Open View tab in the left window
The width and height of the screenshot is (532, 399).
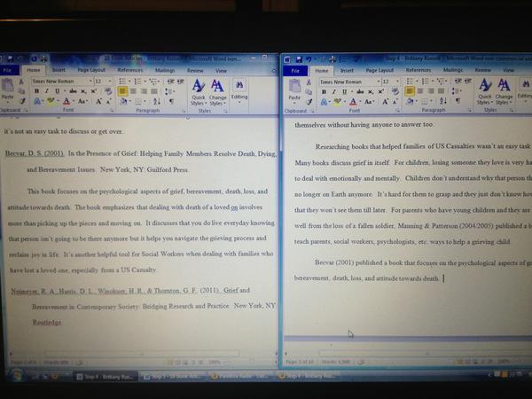tap(221, 71)
